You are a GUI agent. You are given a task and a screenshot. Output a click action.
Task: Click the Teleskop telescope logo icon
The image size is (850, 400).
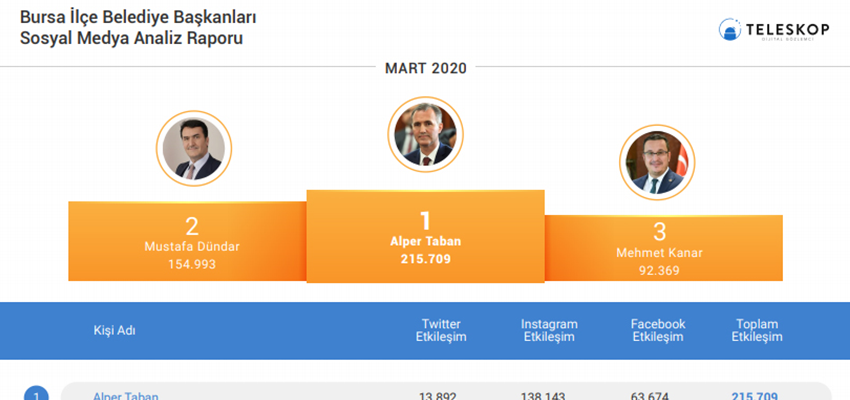730,29
